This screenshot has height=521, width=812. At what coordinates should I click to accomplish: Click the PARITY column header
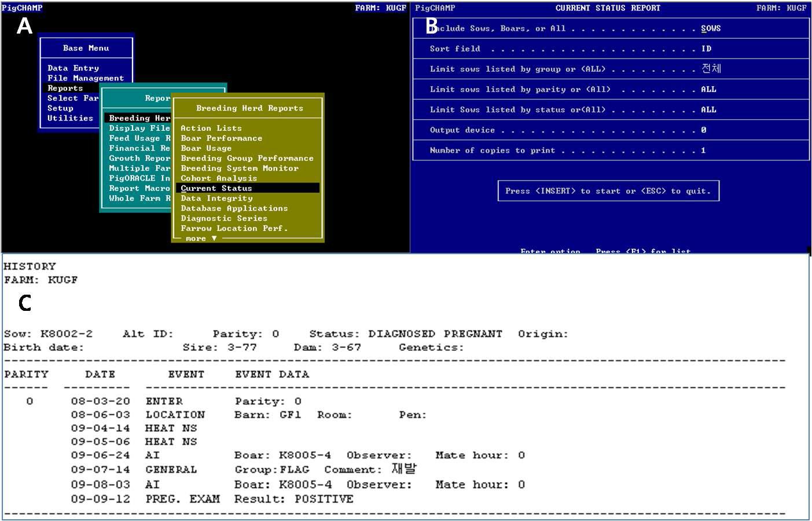click(x=27, y=374)
